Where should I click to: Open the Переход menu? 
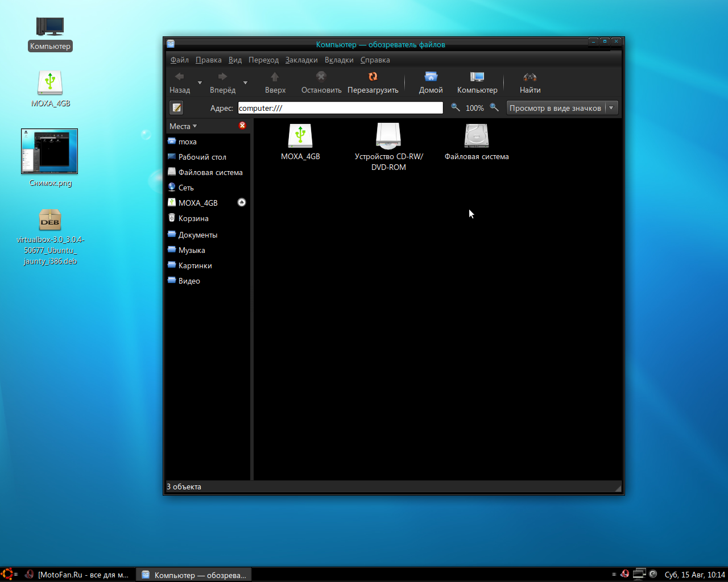264,60
